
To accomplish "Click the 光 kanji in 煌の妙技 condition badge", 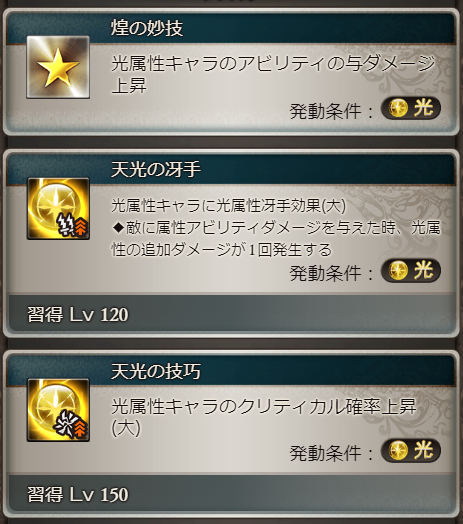I will [x=424, y=108].
